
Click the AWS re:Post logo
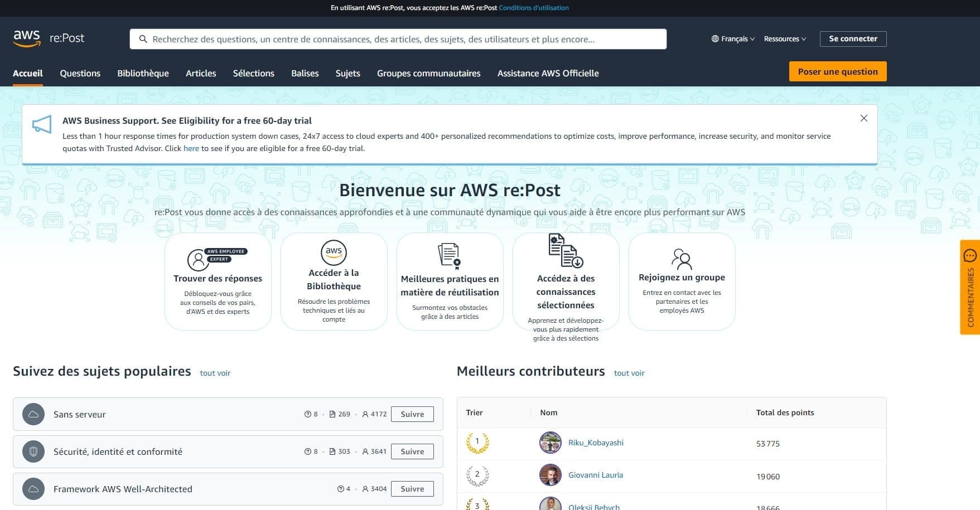pos(49,38)
